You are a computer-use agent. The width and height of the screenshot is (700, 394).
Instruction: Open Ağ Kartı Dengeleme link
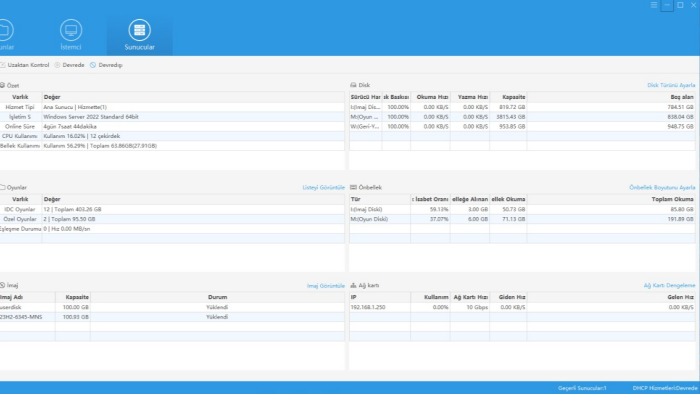tap(669, 285)
